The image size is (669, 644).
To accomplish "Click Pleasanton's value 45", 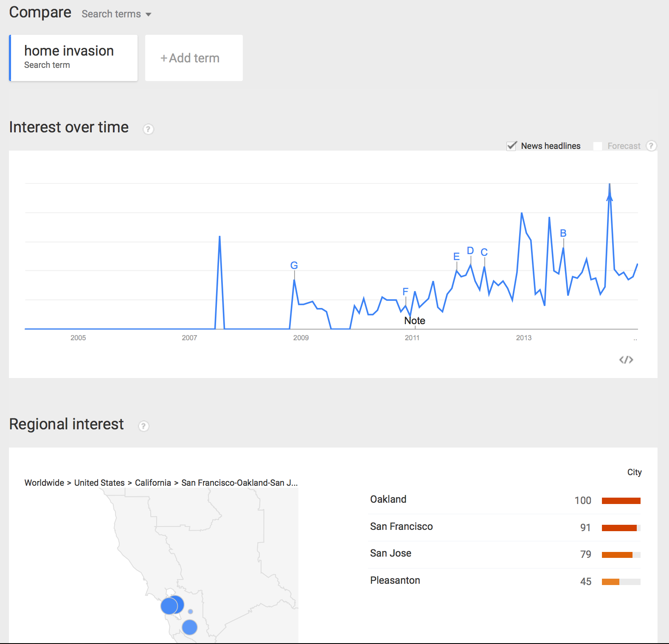I will (586, 582).
